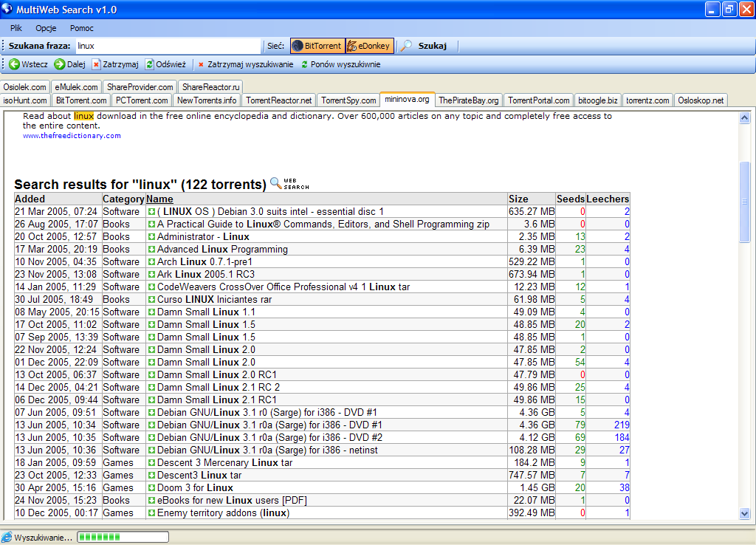Viewport: 756px width, 545px height.
Task: Open A Practical Guide to Linux Commands torrent
Action: 323,224
